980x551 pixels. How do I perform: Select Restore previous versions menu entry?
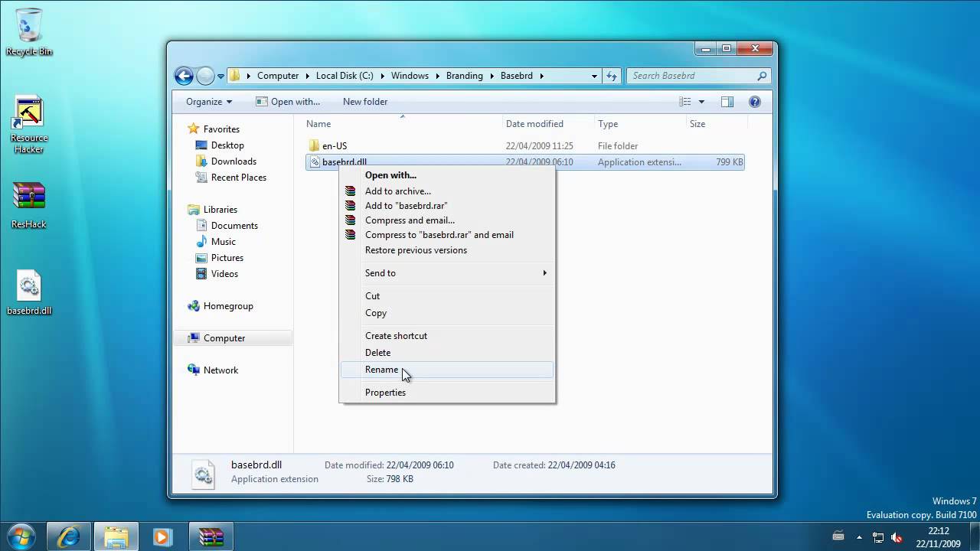click(x=446, y=250)
